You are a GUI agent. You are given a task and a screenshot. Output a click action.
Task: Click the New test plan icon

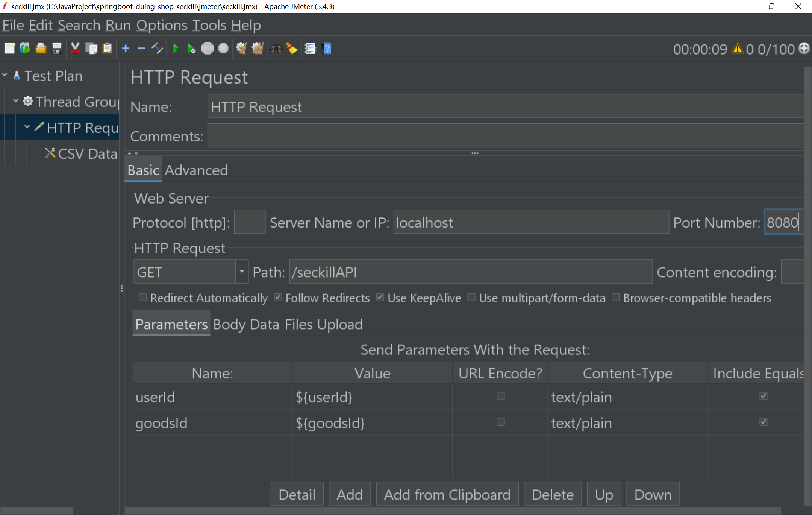coord(10,49)
